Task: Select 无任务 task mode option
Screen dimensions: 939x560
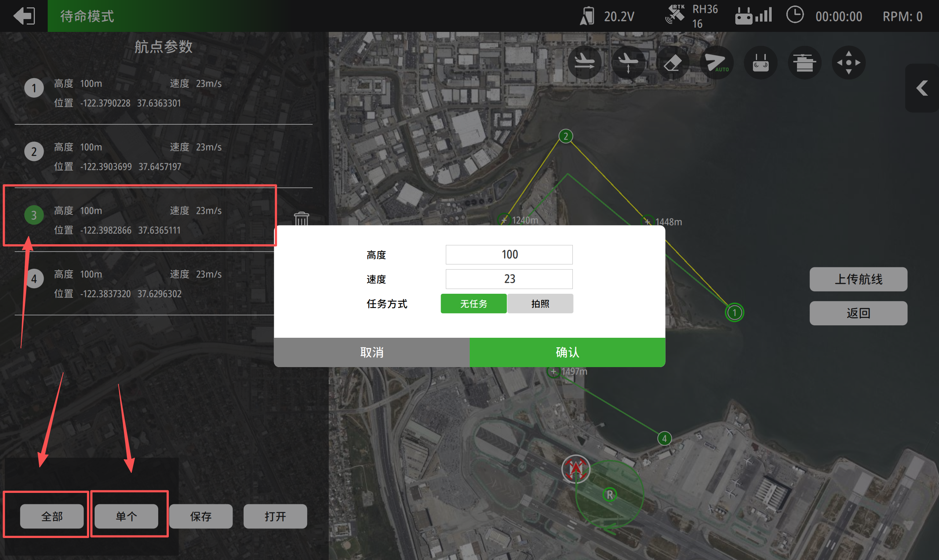Action: pos(473,304)
